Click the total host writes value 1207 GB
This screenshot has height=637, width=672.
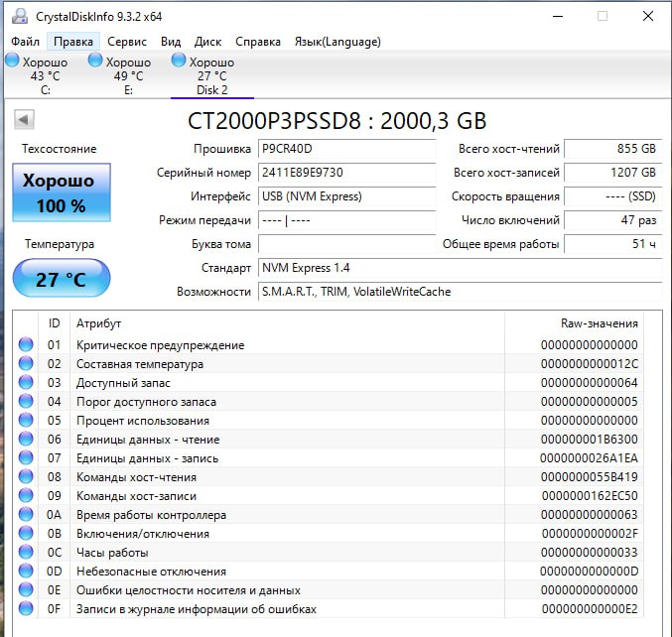[x=613, y=173]
